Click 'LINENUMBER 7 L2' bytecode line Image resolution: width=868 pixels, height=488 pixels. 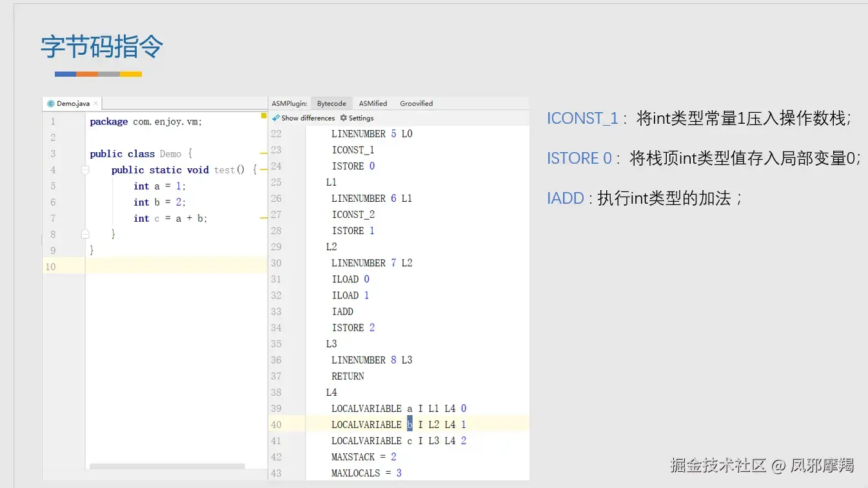click(371, 263)
